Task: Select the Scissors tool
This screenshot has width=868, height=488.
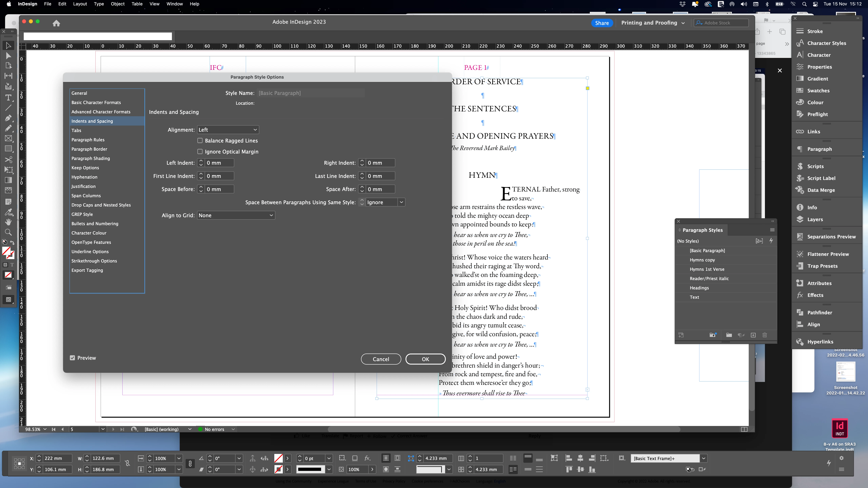Action: (x=8, y=159)
